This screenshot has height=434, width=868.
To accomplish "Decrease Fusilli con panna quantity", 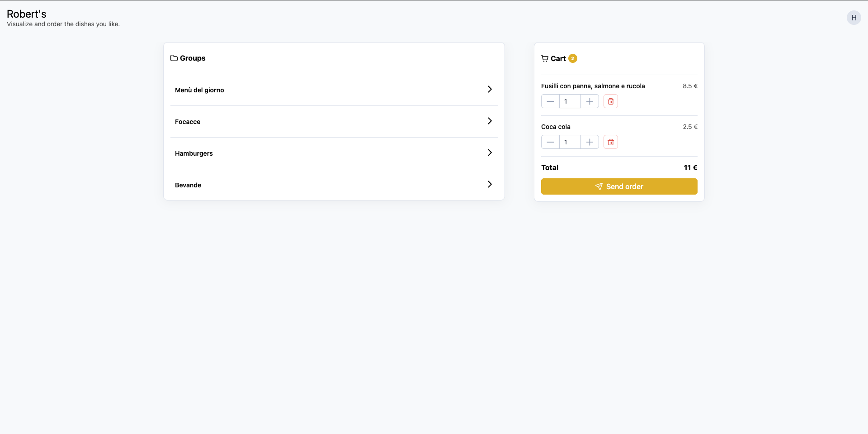I will (x=550, y=101).
